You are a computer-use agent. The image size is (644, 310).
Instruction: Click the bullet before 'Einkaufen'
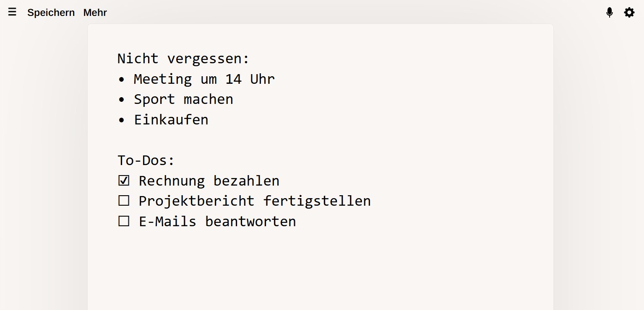[122, 120]
